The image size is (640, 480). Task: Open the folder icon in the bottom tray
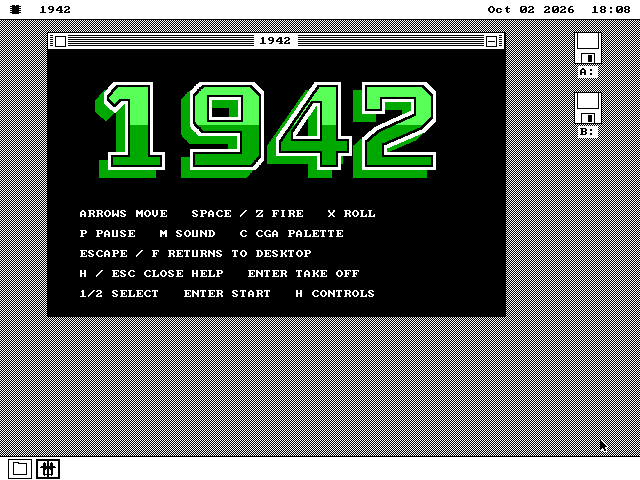[20, 469]
